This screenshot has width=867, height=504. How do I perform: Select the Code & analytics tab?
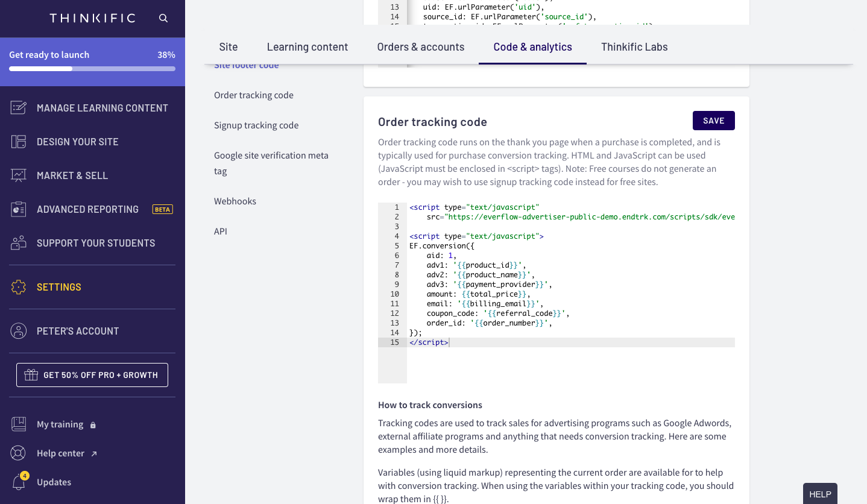[x=533, y=47]
